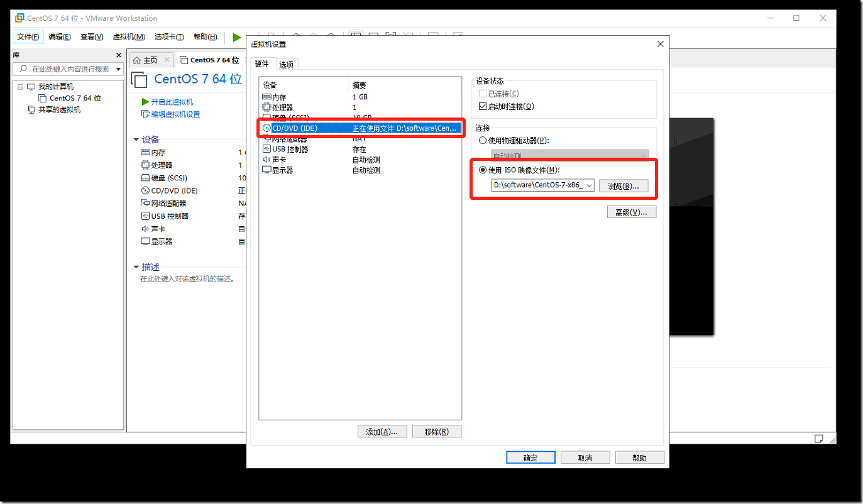Image resolution: width=863 pixels, height=504 pixels.
Task: Switch to the 硬件 tab in settings dialog
Action: [x=261, y=64]
